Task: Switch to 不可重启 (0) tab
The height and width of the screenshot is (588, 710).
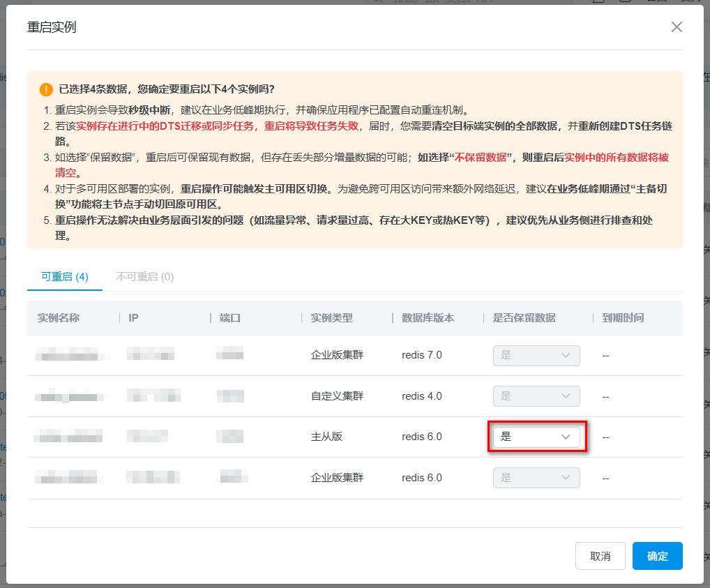Action: point(145,277)
